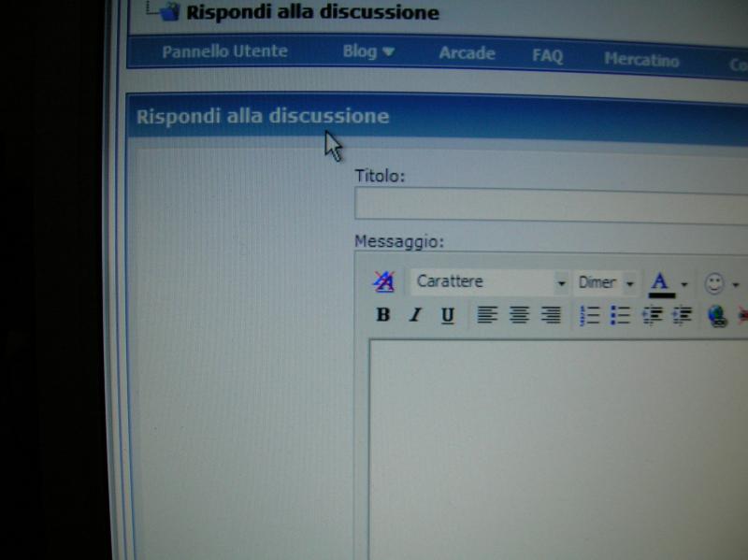The image size is (748, 560).
Task: Toggle Underline formatting
Action: [x=448, y=315]
